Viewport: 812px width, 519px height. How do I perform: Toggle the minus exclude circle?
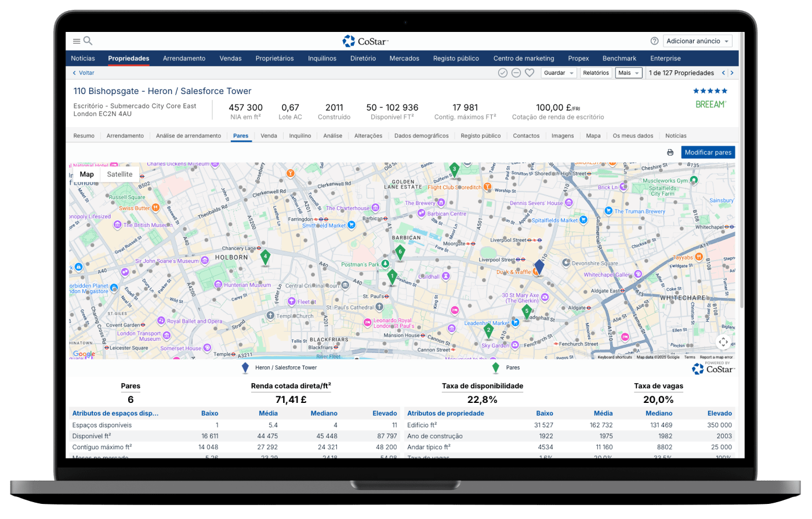(x=516, y=73)
